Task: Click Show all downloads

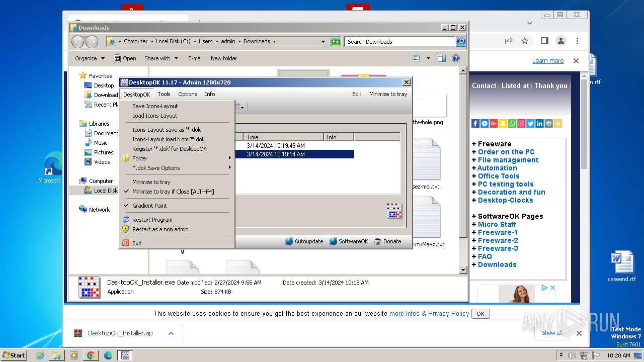Action: coord(552,333)
